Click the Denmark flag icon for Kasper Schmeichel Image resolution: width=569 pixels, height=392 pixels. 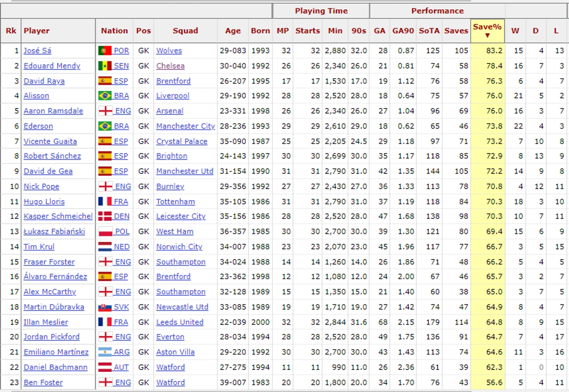coord(105,216)
